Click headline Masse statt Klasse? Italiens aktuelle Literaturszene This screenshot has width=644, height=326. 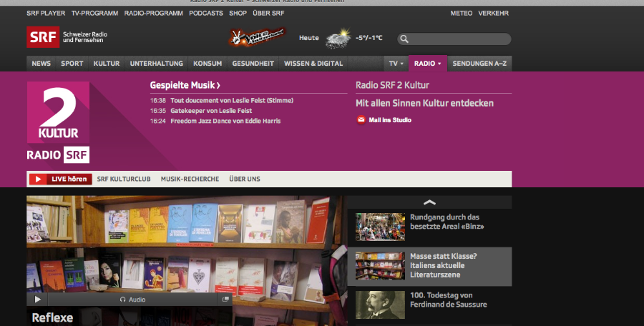click(x=444, y=265)
